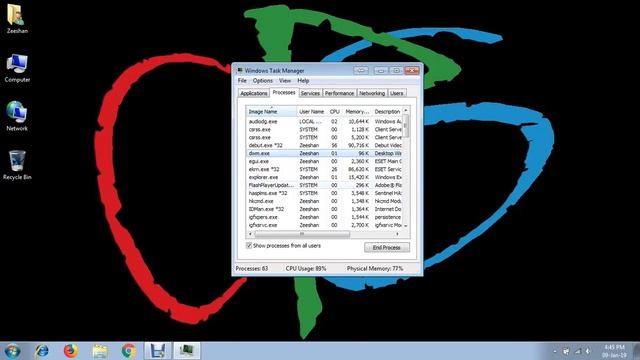Select the igfxsrvc.exe process
640x360 pixels.
coord(324,225)
